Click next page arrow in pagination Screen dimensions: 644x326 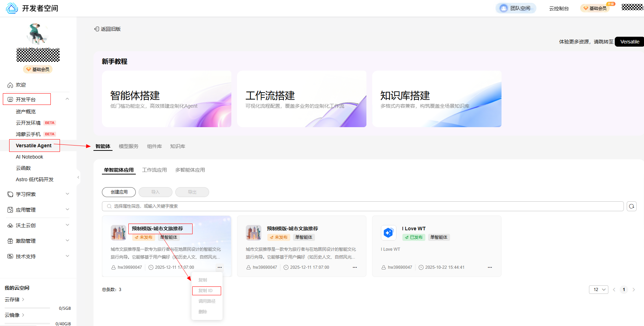(634, 290)
